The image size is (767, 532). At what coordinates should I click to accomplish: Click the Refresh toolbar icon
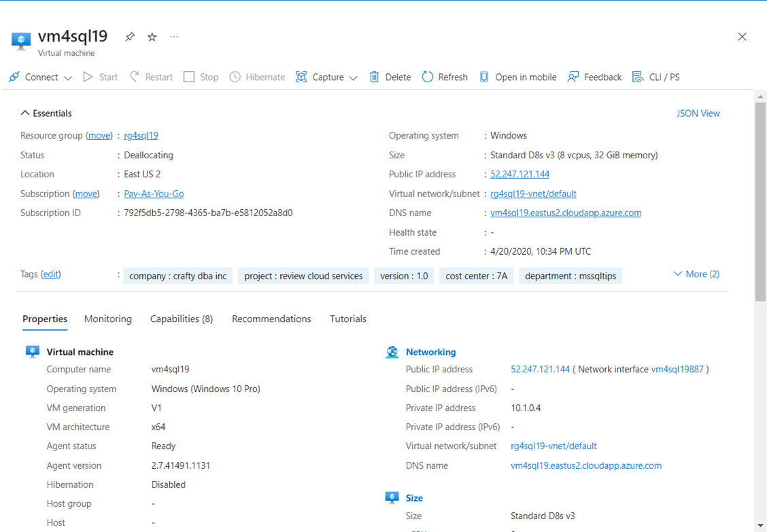(x=428, y=77)
